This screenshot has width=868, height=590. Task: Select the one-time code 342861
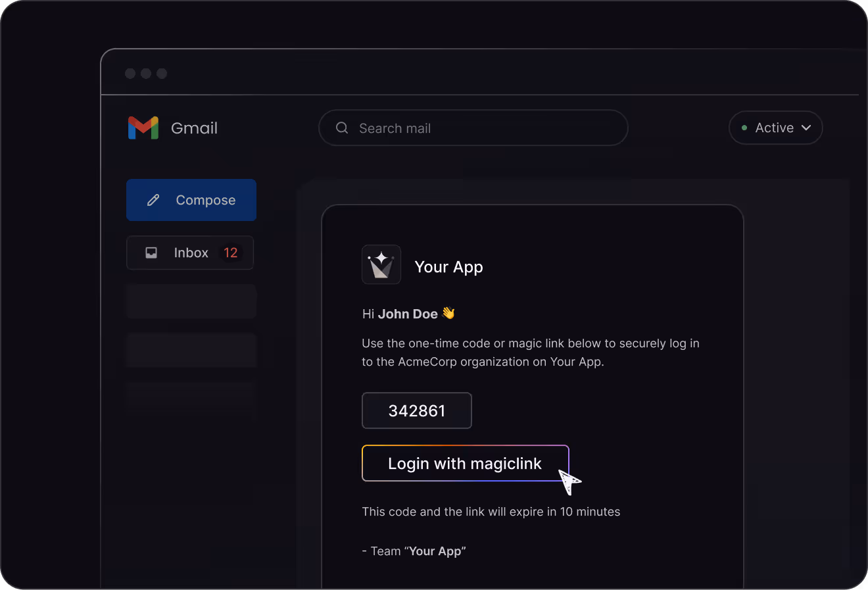click(x=417, y=410)
